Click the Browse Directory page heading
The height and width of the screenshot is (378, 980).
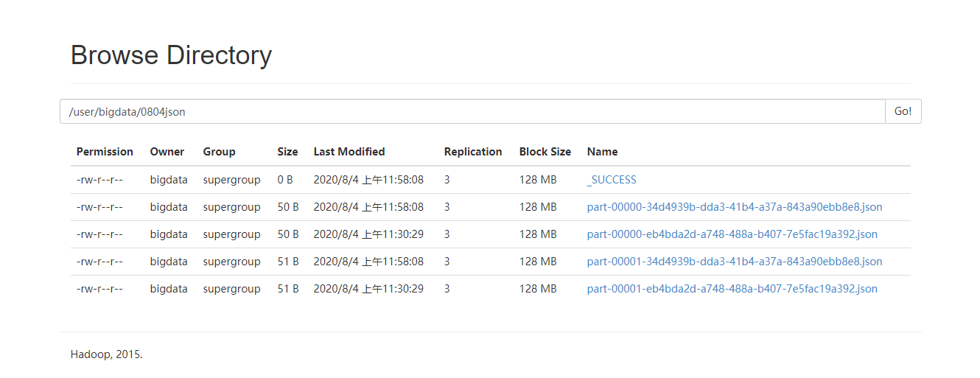(x=171, y=55)
